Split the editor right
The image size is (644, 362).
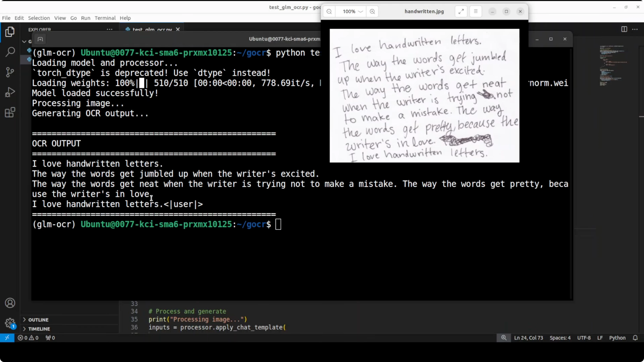pyautogui.click(x=624, y=29)
